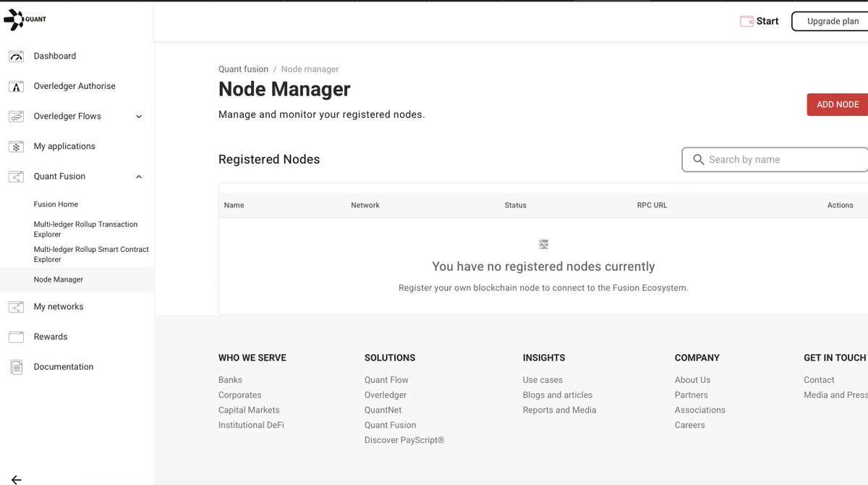Click the empty-table icon above the message
Screen dimensions: 868x485
[x=544, y=245]
